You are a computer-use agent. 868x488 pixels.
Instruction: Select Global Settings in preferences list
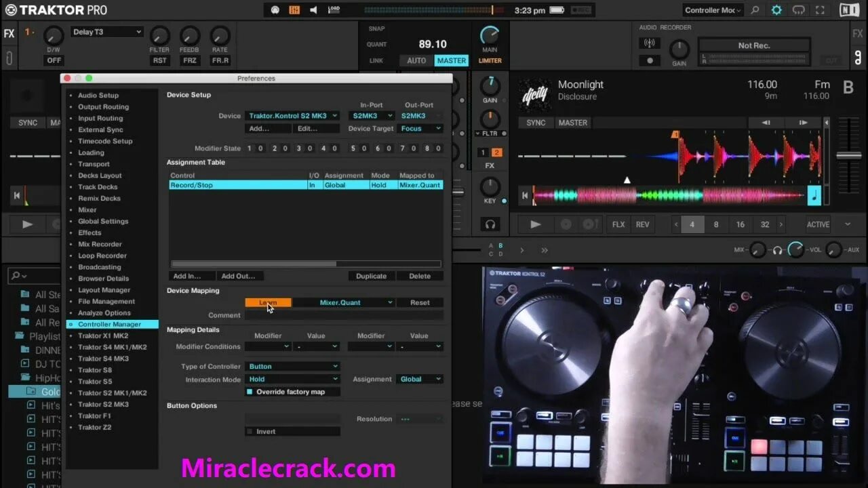tap(103, 221)
